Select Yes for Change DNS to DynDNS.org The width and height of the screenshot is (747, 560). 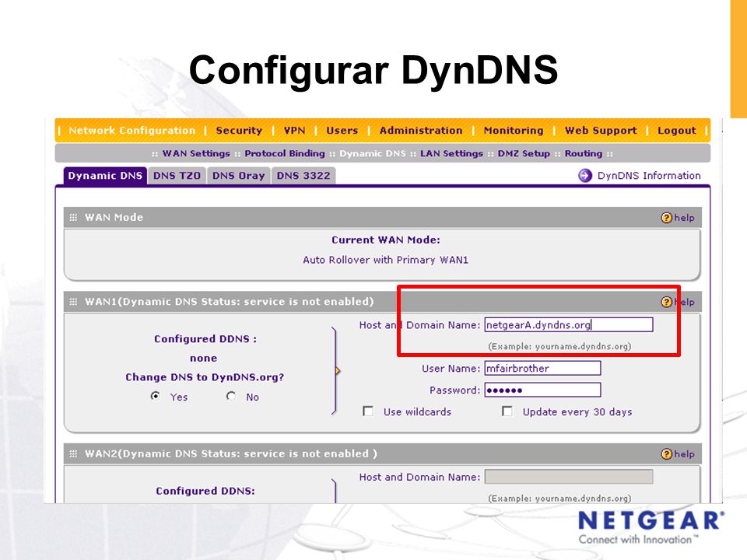point(156,396)
